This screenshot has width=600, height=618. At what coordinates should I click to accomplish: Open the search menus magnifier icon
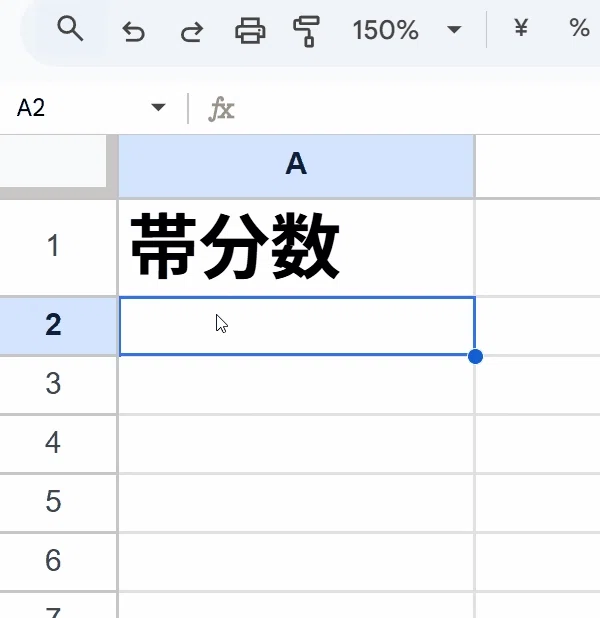coord(70,29)
